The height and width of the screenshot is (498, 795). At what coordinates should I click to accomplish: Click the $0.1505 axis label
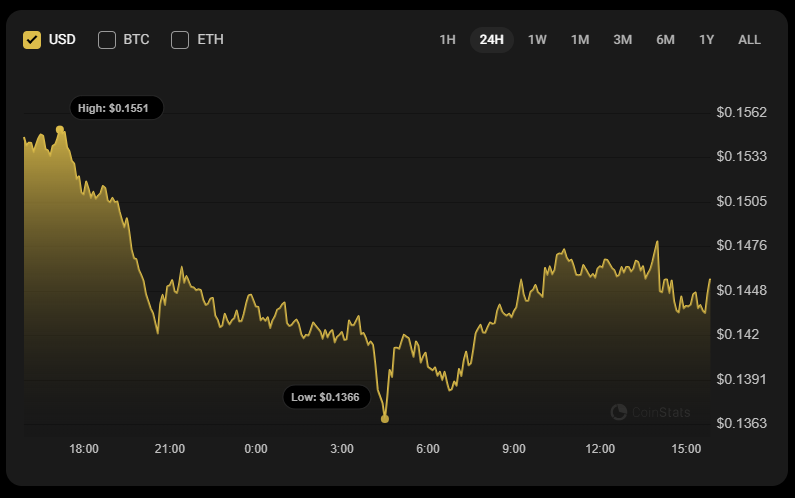coord(741,201)
